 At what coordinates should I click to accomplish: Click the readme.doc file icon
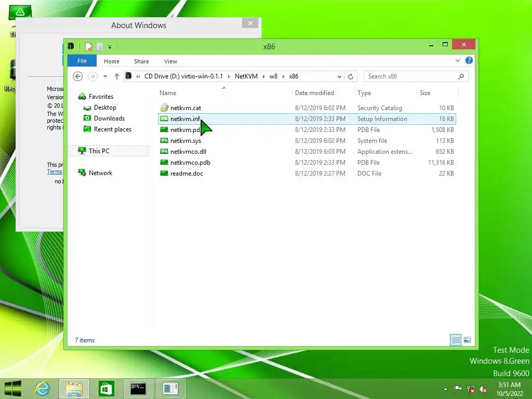click(164, 174)
